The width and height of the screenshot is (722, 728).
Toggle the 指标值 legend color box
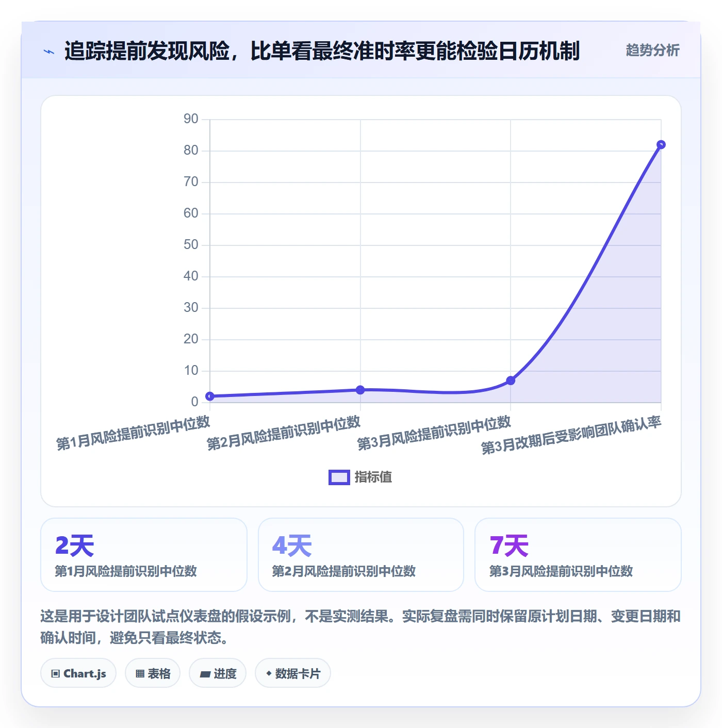[339, 477]
